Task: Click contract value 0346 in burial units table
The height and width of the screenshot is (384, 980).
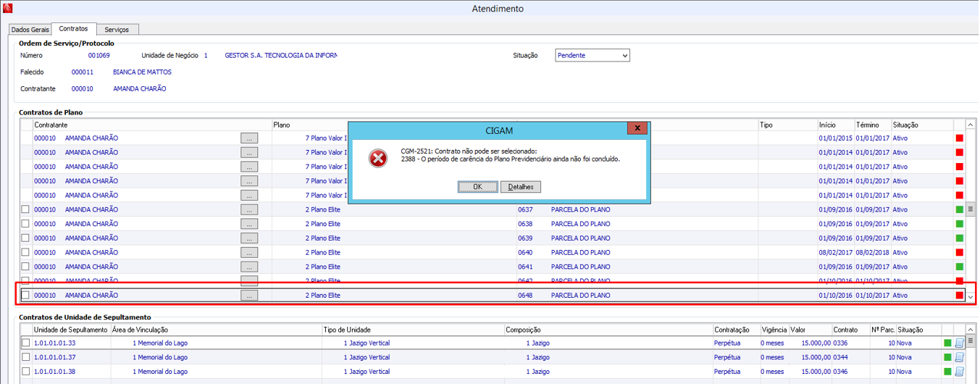Action: click(840, 372)
